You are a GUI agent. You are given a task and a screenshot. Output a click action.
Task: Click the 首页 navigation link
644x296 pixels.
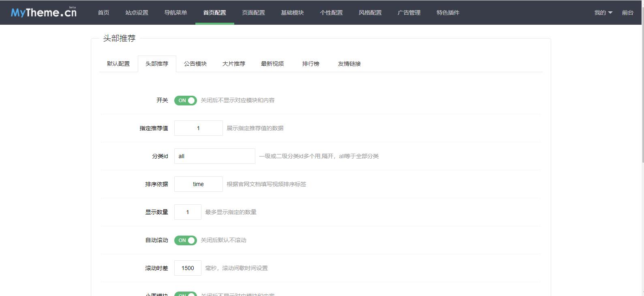coord(103,13)
